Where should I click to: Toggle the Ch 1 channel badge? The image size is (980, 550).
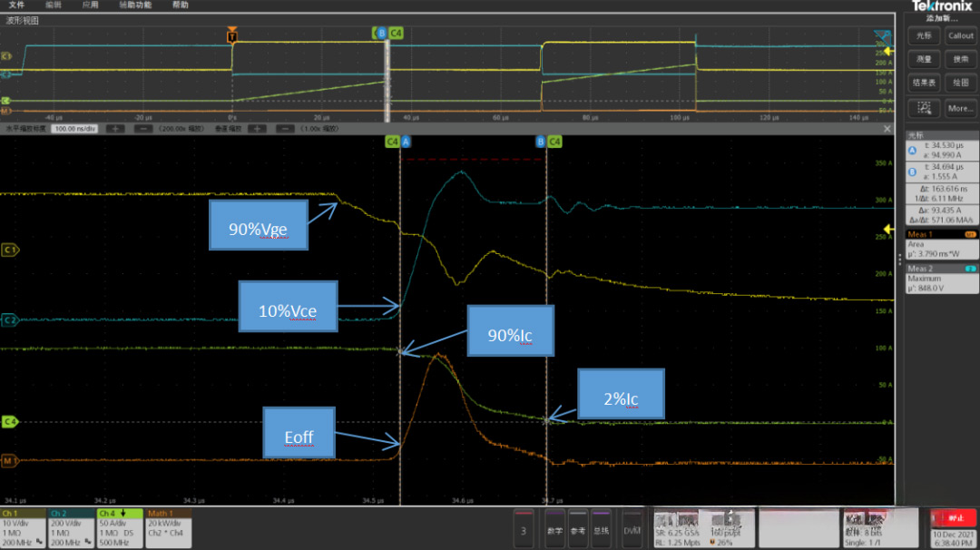pyautogui.click(x=23, y=526)
